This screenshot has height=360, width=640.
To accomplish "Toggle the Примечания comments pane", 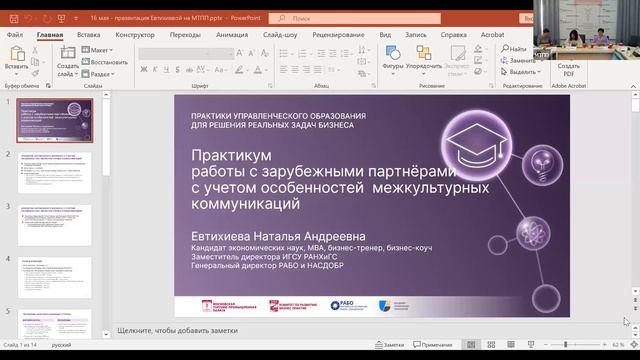I will (x=433, y=345).
